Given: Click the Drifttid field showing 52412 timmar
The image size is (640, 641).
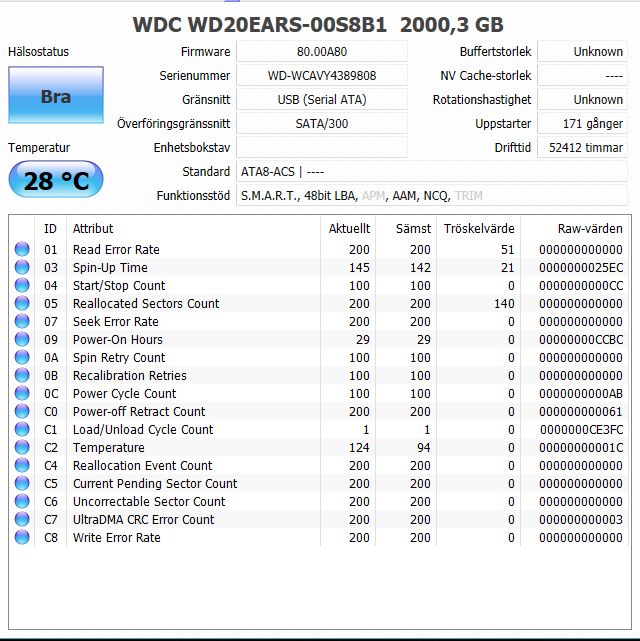Looking at the screenshot, I should 582,148.
